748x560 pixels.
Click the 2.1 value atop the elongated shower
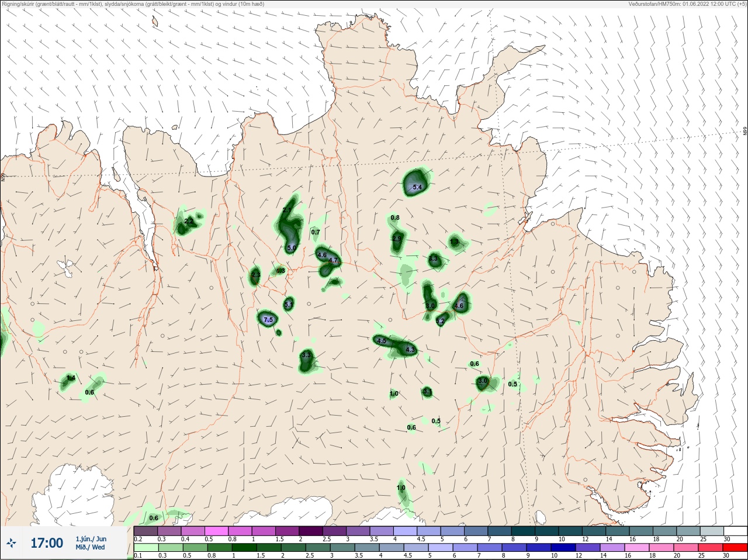pos(287,210)
